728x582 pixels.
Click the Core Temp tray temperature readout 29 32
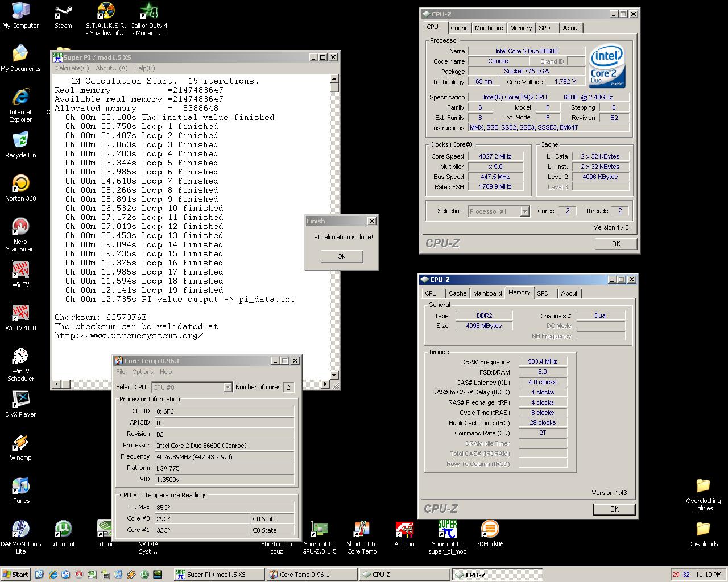pyautogui.click(x=681, y=575)
